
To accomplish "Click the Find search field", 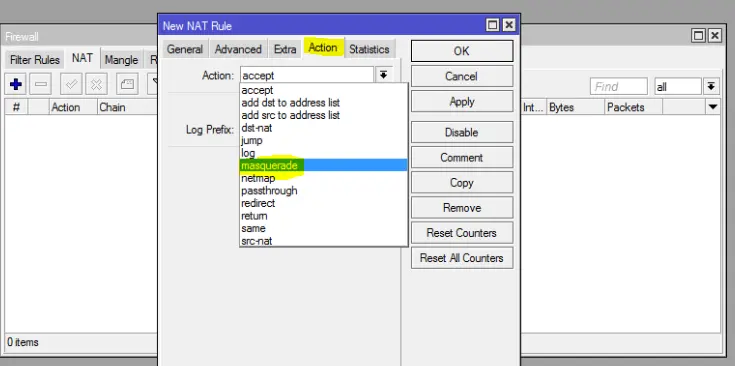I will pyautogui.click(x=618, y=87).
